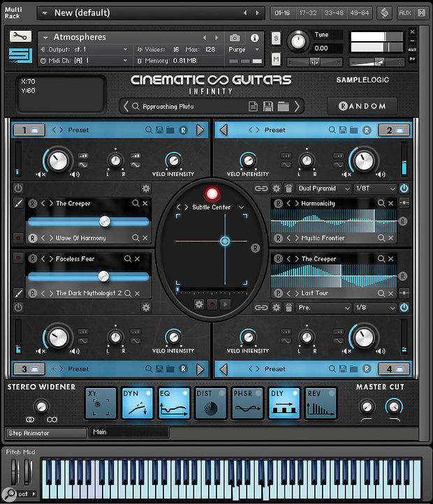Viewport: 433px width, 504px height.
Task: Open Midi Ch dropdown
Action: (84, 61)
